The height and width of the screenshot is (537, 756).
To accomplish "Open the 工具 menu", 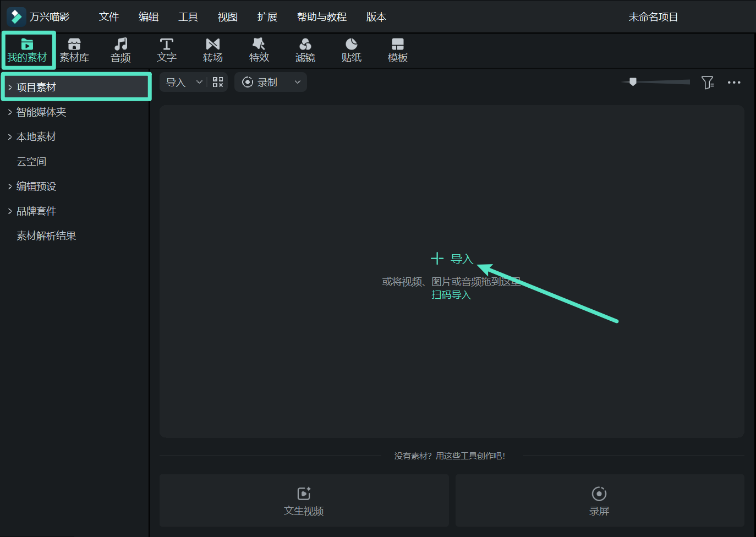I will click(x=188, y=17).
